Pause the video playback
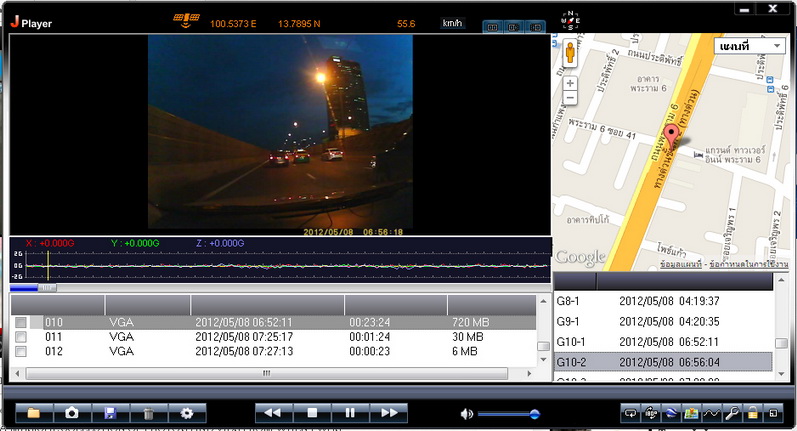Viewport: 797px width, 431px height. [350, 412]
